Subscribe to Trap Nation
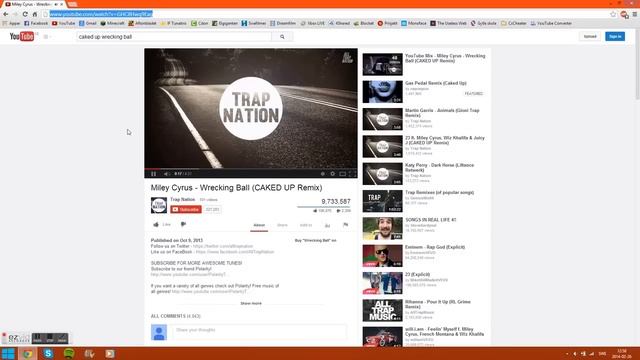The height and width of the screenshot is (360, 640). click(x=186, y=209)
